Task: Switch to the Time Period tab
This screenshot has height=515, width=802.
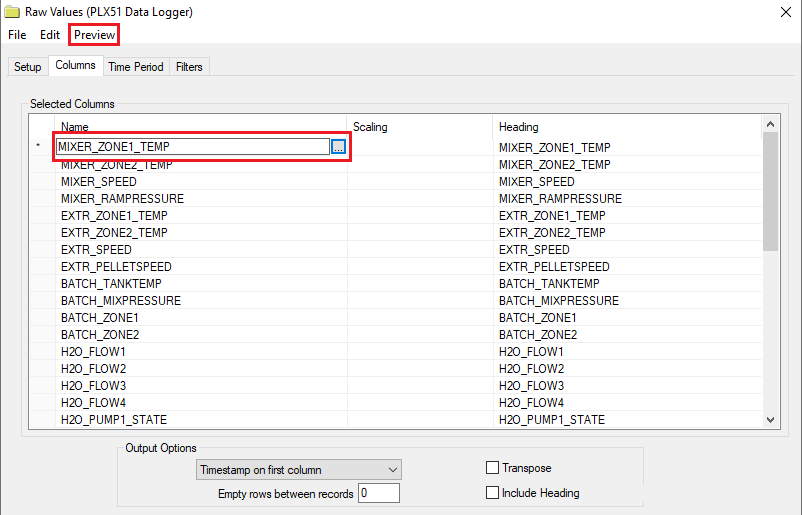Action: (136, 67)
